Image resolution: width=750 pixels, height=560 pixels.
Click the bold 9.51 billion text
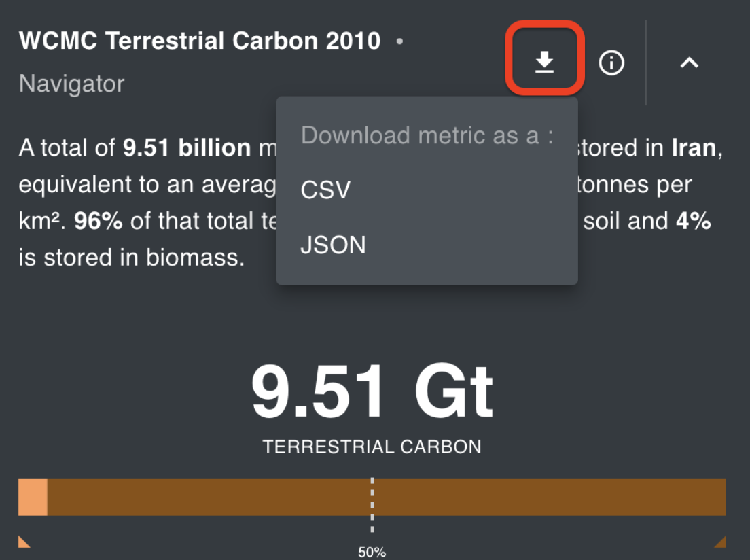pos(187,148)
